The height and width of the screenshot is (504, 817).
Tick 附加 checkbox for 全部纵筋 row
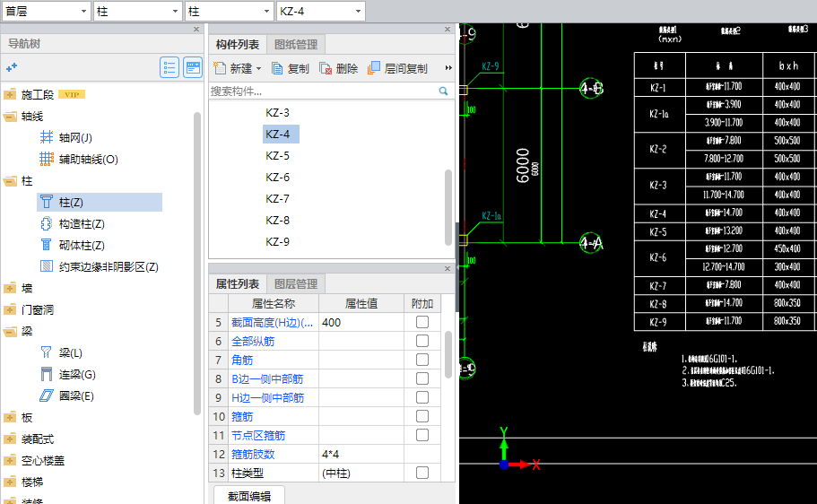422,341
